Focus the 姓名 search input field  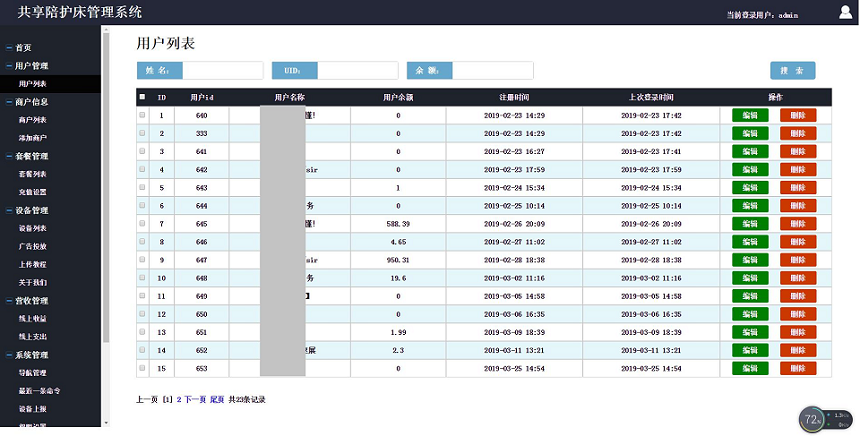coord(222,71)
